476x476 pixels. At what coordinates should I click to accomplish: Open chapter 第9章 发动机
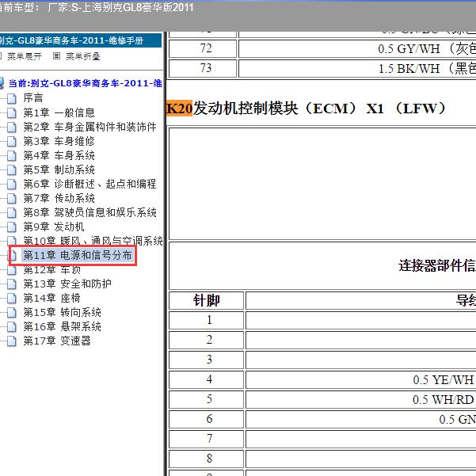[x=54, y=227]
